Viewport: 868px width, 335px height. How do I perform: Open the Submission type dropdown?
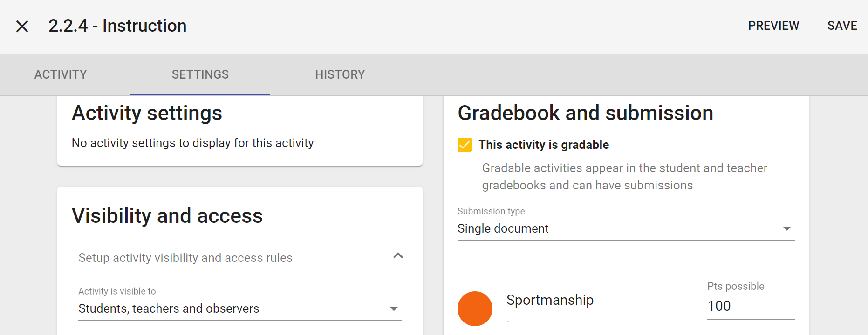click(x=626, y=228)
